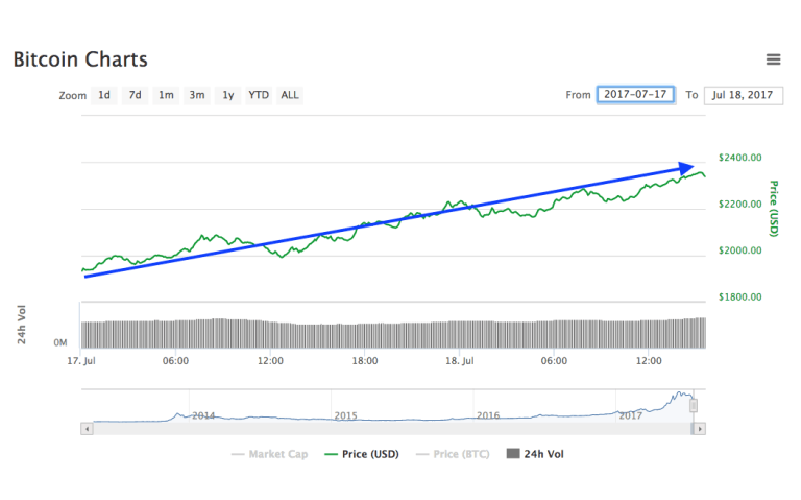This screenshot has height=500, width=801.
Task: Select the YTD zoom range
Action: [258, 95]
